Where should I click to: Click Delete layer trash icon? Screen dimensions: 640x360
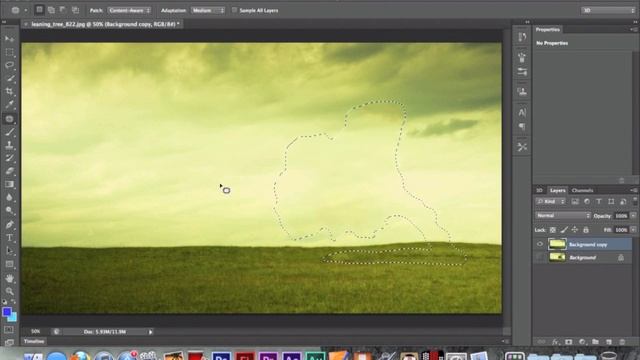click(622, 342)
